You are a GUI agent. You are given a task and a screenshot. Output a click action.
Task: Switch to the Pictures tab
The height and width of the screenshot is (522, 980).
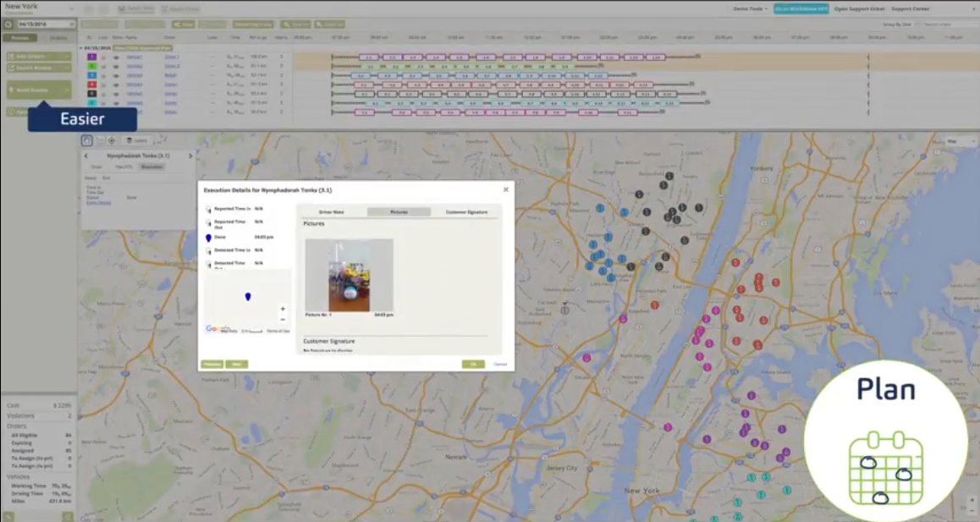point(399,212)
